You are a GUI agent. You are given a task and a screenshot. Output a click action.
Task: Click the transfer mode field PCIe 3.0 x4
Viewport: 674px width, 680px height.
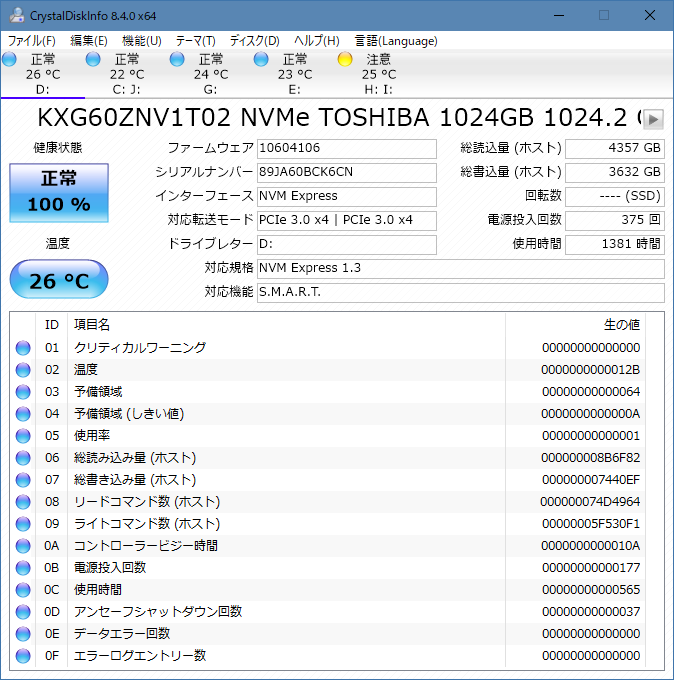[x=347, y=221]
